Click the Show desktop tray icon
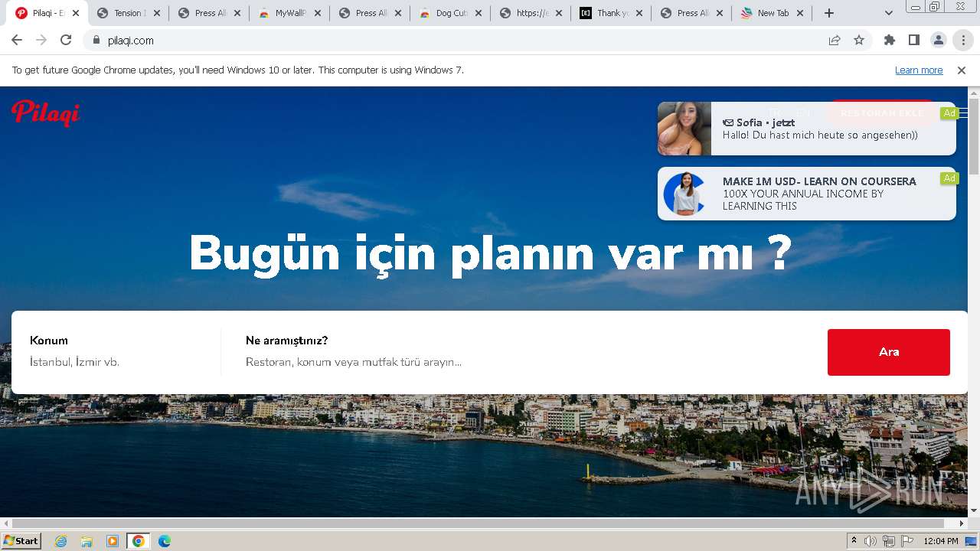The width and height of the screenshot is (980, 551). click(x=972, y=541)
